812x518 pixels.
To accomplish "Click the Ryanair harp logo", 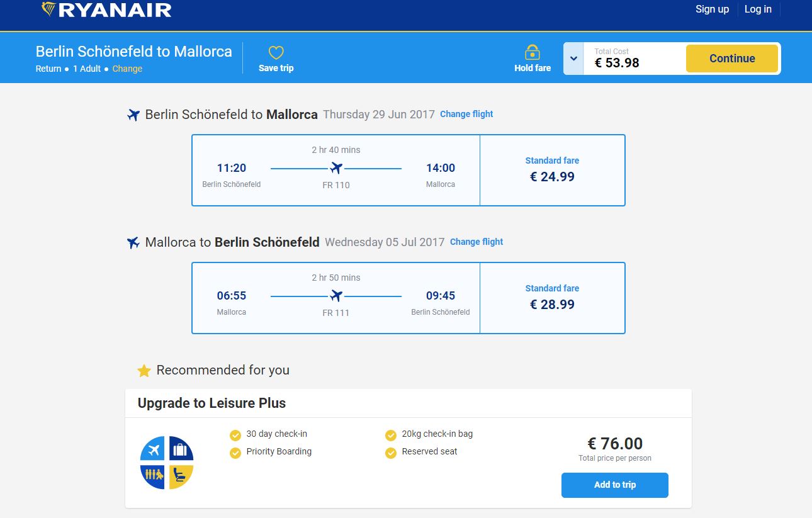I will click(48, 9).
